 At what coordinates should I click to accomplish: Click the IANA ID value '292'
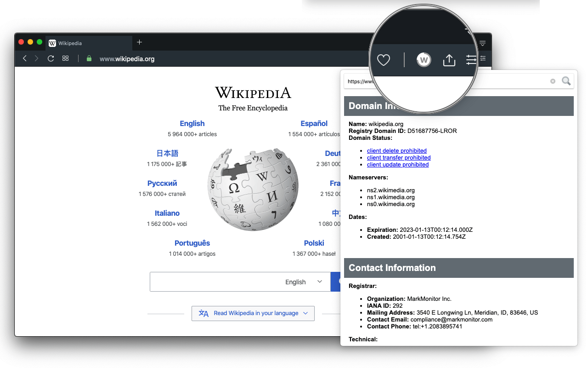pos(397,306)
